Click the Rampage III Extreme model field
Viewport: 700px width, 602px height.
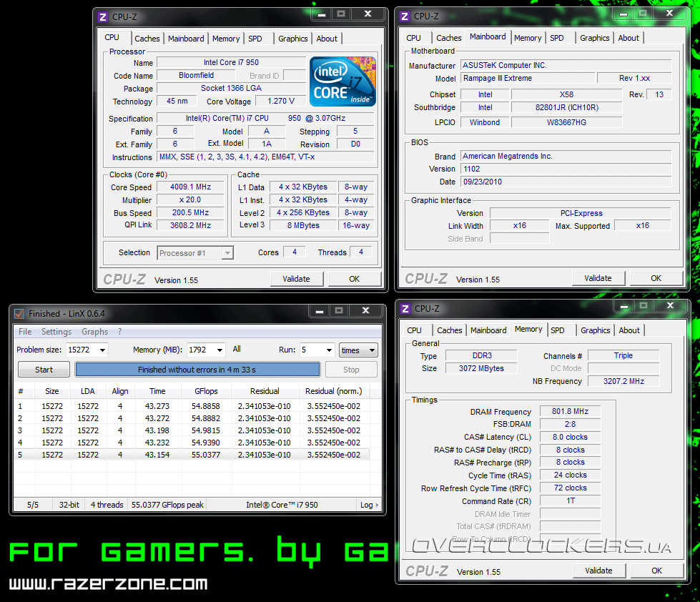point(528,79)
